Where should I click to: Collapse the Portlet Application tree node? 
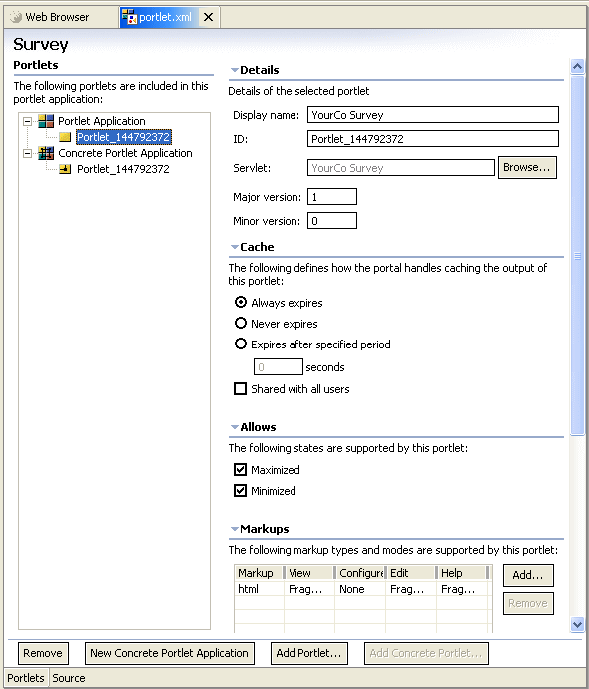point(27,121)
